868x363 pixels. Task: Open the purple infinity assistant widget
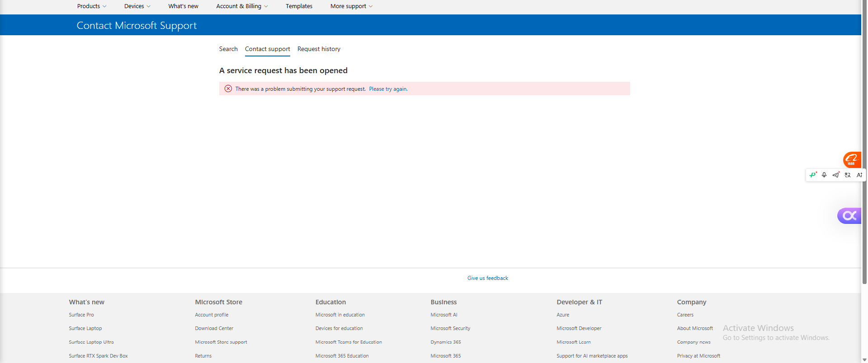(849, 216)
